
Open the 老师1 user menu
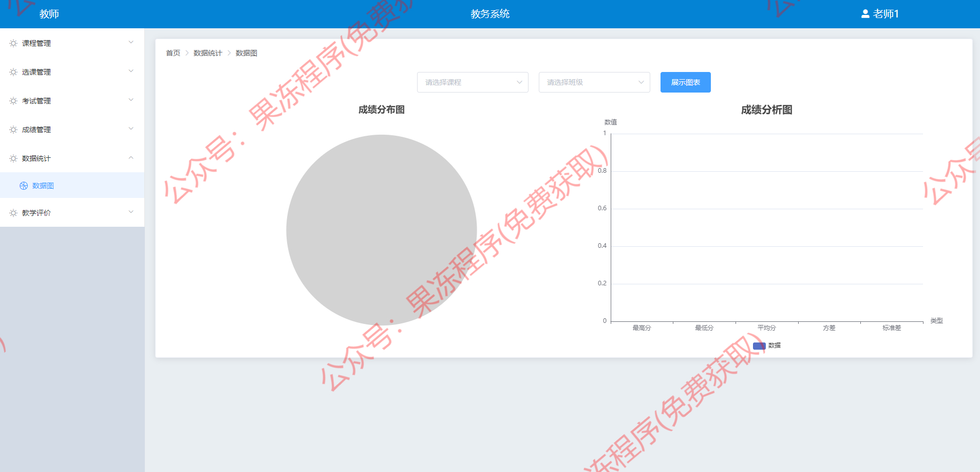[x=880, y=14]
